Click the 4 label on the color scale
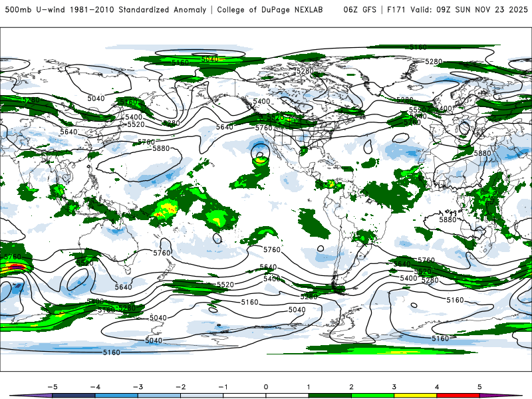The height and width of the screenshot is (399, 532). [437, 387]
